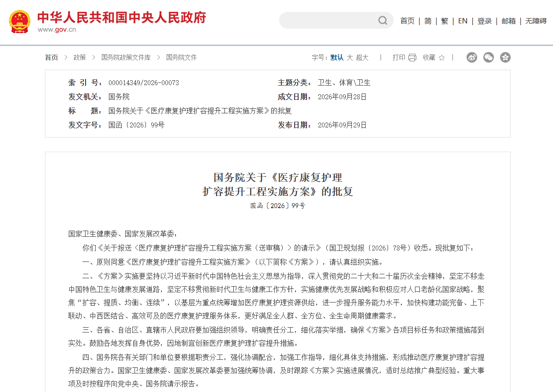The width and height of the screenshot is (553, 392).
Task: Click the document number under article heading
Action: coord(278,206)
